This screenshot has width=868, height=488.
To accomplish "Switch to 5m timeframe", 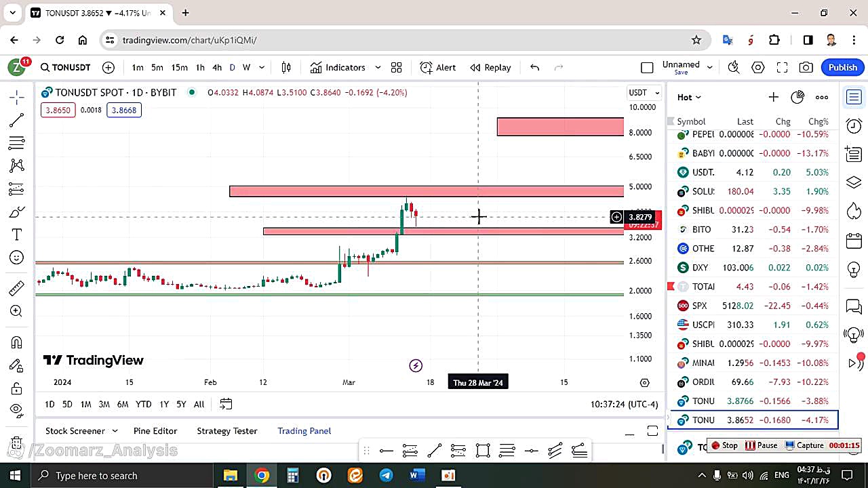I will pos(157,67).
